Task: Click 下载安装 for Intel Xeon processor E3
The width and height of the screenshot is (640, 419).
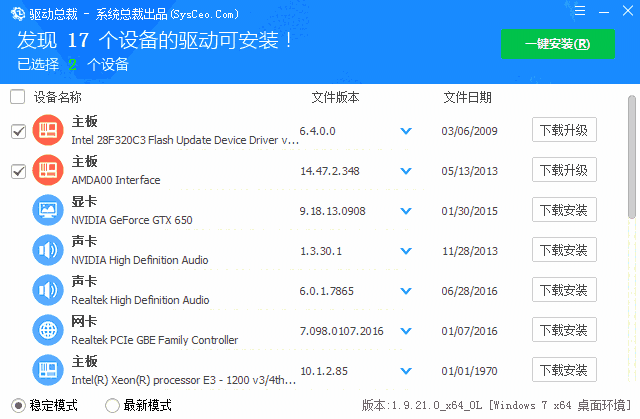Action: [x=564, y=370]
